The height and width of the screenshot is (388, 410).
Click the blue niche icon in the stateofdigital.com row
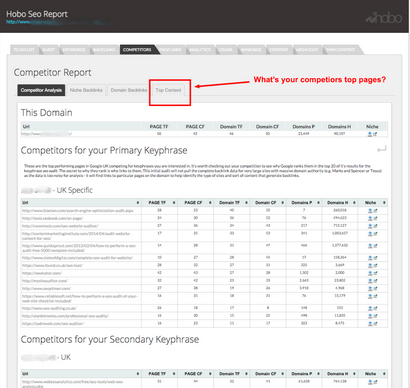(370, 258)
